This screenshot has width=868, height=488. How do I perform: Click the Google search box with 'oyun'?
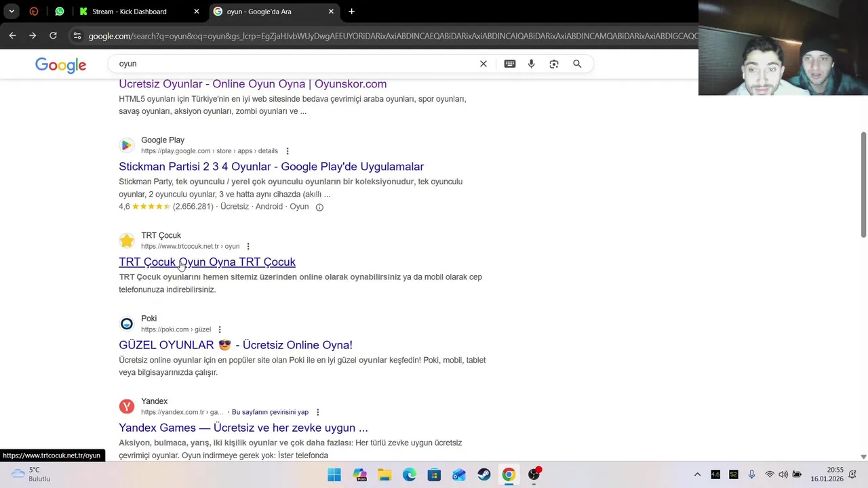(295, 64)
